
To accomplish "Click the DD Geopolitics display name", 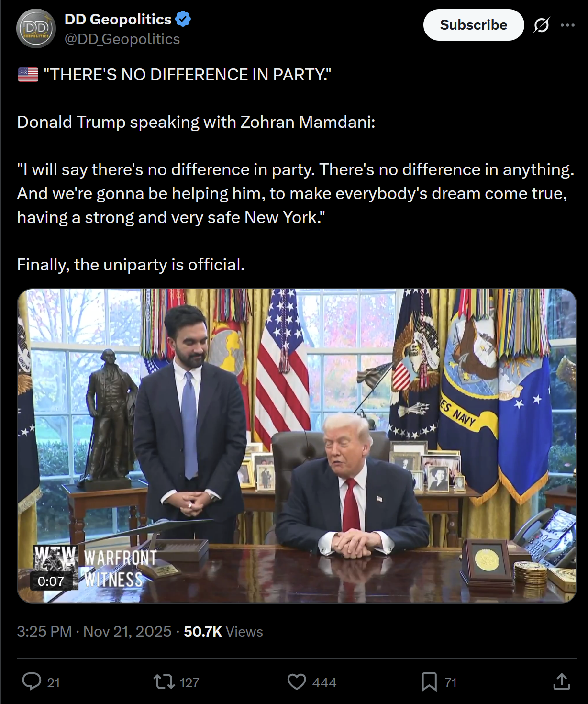I will tap(118, 19).
